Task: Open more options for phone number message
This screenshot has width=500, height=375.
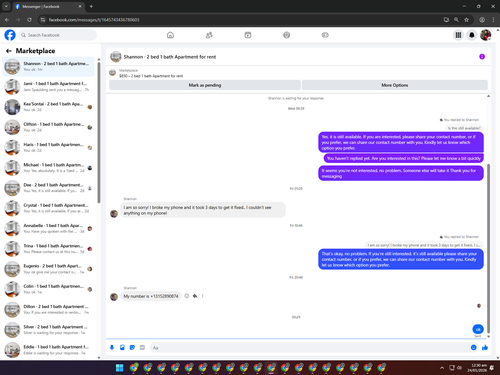Action: (x=202, y=296)
